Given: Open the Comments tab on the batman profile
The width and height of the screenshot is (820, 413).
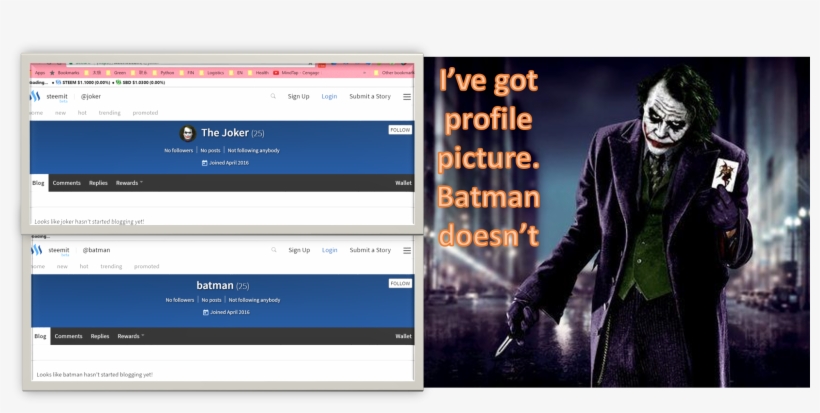Looking at the screenshot, I should coord(69,336).
